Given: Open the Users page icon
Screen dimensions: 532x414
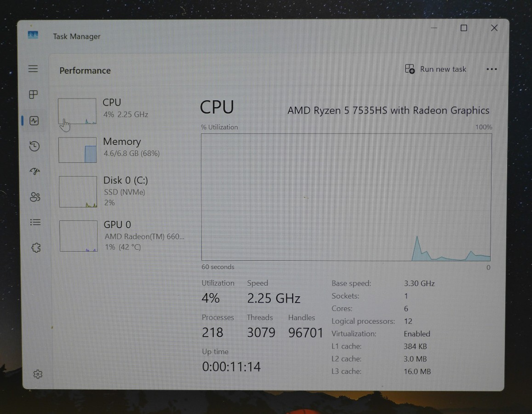Looking at the screenshot, I should [35, 197].
